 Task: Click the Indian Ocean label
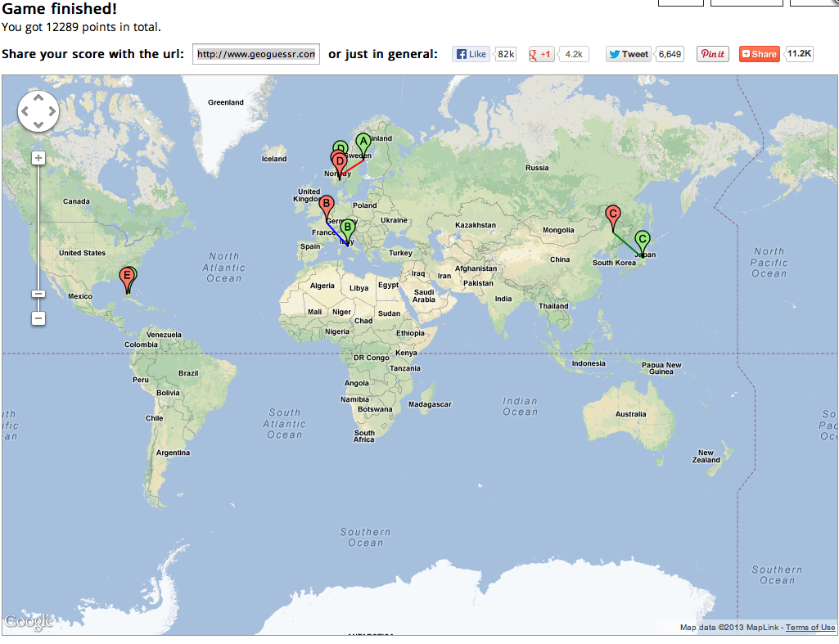coord(520,406)
